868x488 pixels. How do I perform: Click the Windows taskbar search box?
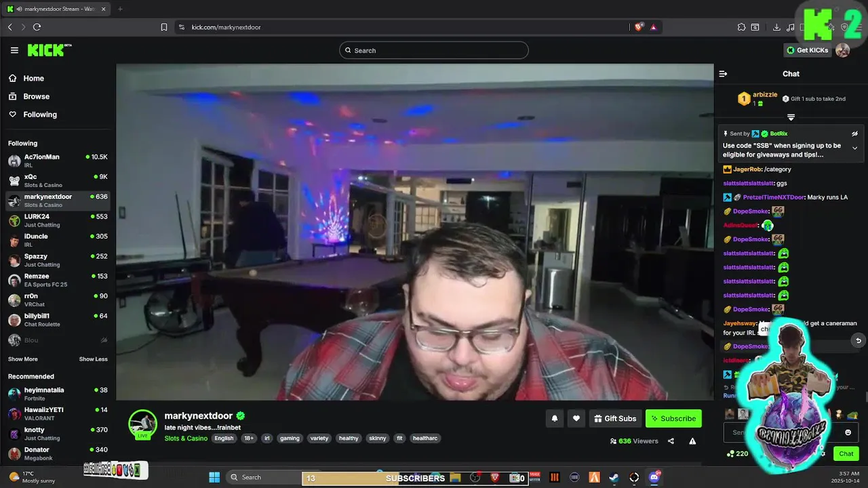click(x=262, y=477)
